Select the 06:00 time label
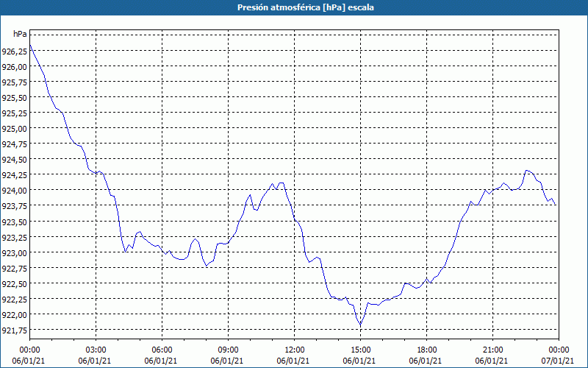This screenshot has height=368, width=588. 162,350
